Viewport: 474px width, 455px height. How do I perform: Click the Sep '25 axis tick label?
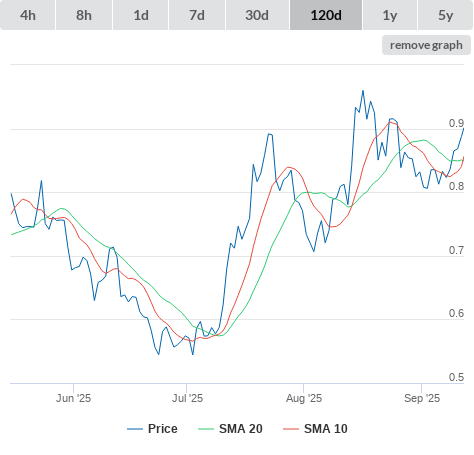[x=422, y=398]
